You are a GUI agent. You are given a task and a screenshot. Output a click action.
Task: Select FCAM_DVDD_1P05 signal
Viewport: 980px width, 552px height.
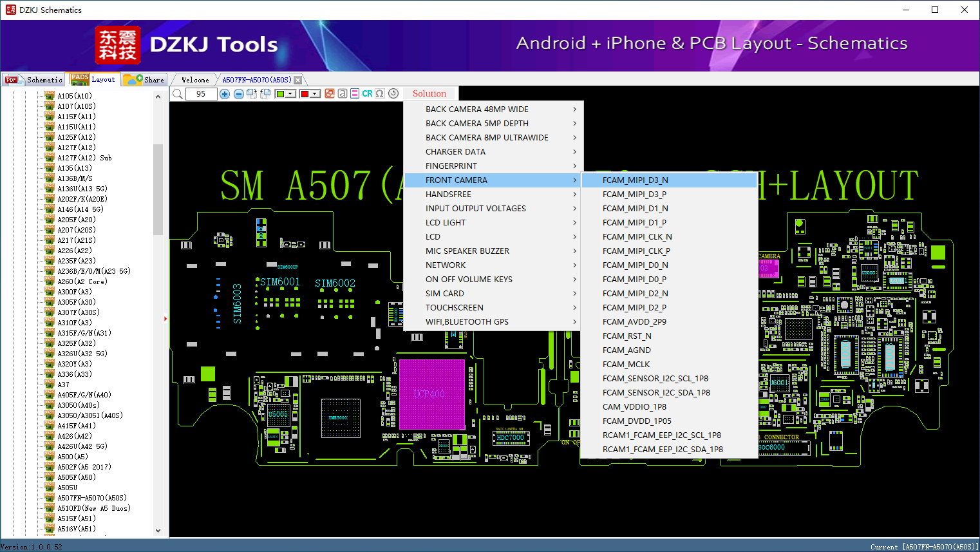pyautogui.click(x=669, y=421)
